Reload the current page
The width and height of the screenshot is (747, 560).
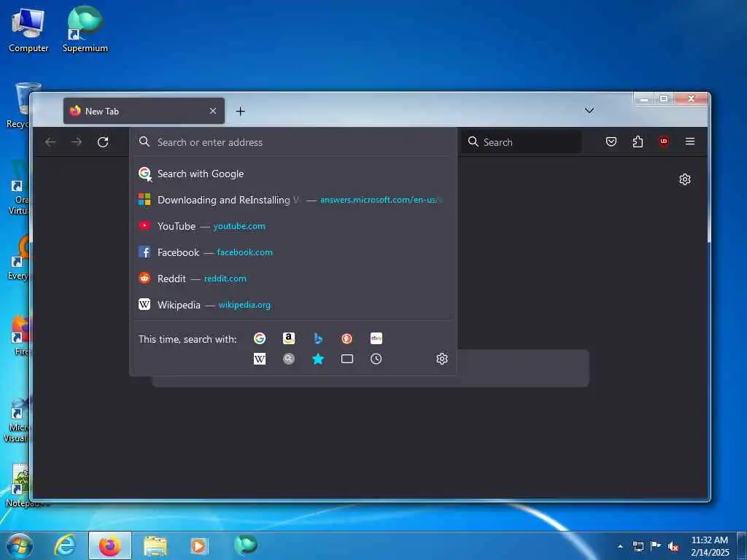[103, 142]
